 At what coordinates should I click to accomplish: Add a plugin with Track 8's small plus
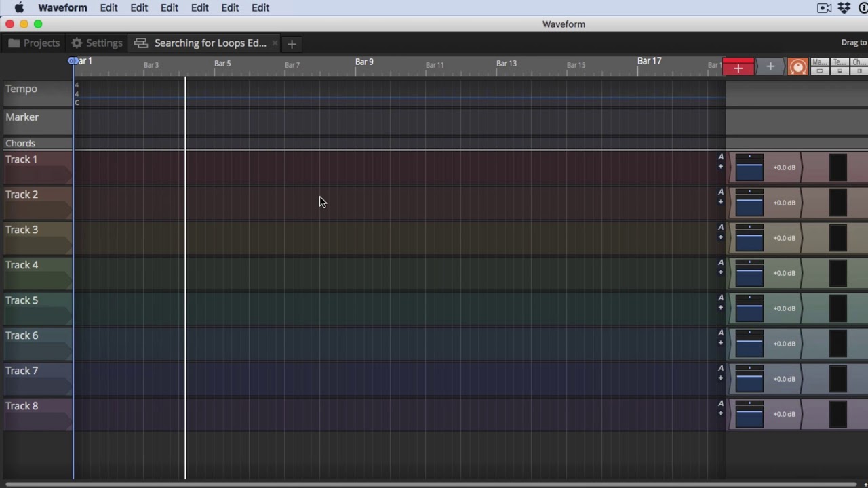pyautogui.click(x=721, y=413)
